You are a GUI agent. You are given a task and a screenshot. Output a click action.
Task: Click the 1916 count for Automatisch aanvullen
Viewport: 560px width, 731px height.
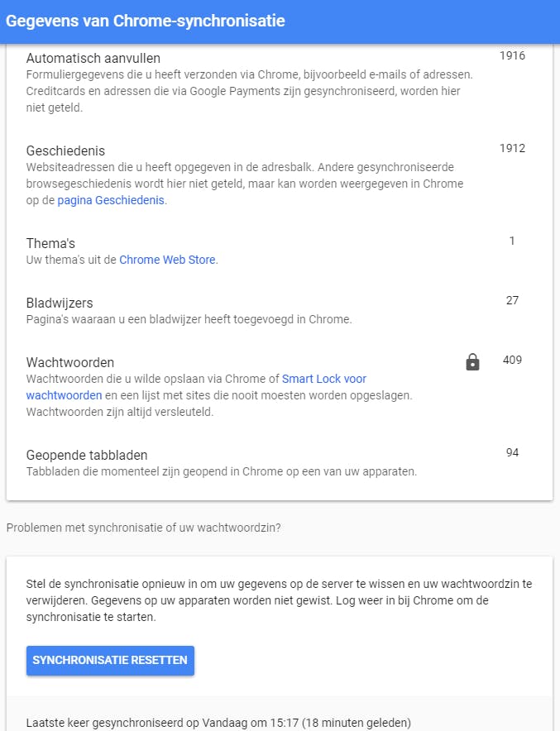512,55
